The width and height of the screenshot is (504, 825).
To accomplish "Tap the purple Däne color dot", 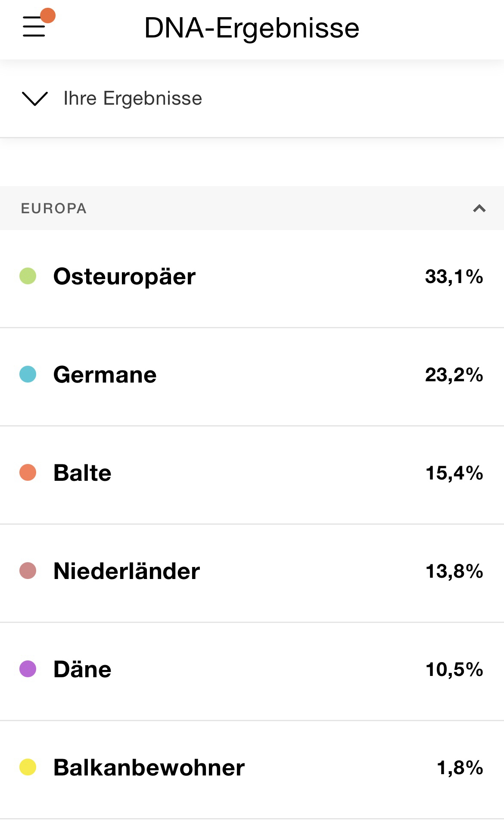I will point(28,669).
